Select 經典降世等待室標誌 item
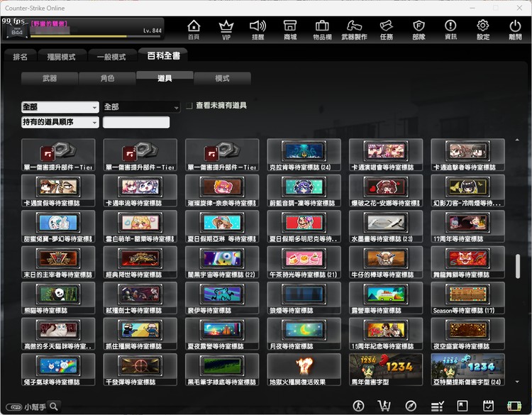The height and width of the screenshot is (415, 532). click(x=140, y=262)
